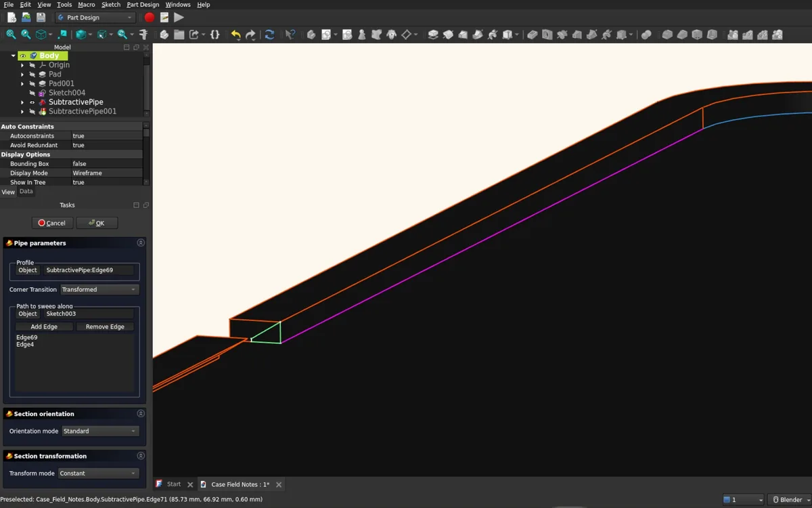Click the Hole tool icon
Viewport: 812px width, 508px height.
[x=547, y=35]
